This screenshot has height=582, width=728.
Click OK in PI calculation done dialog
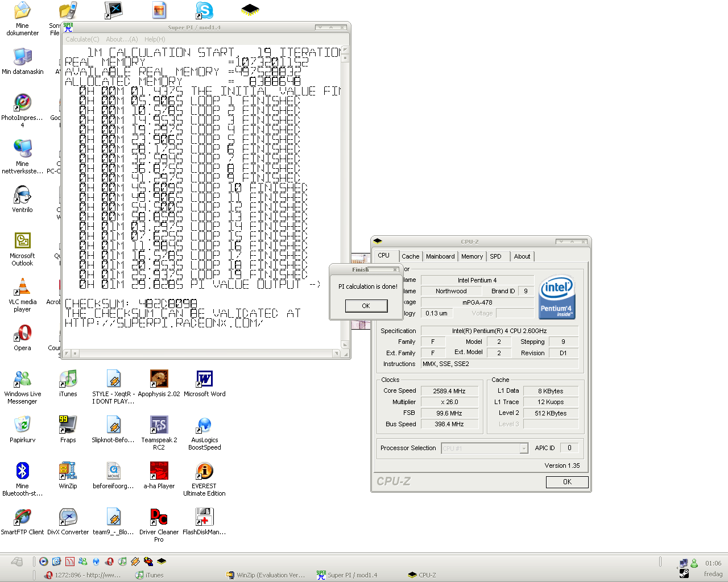(x=366, y=306)
